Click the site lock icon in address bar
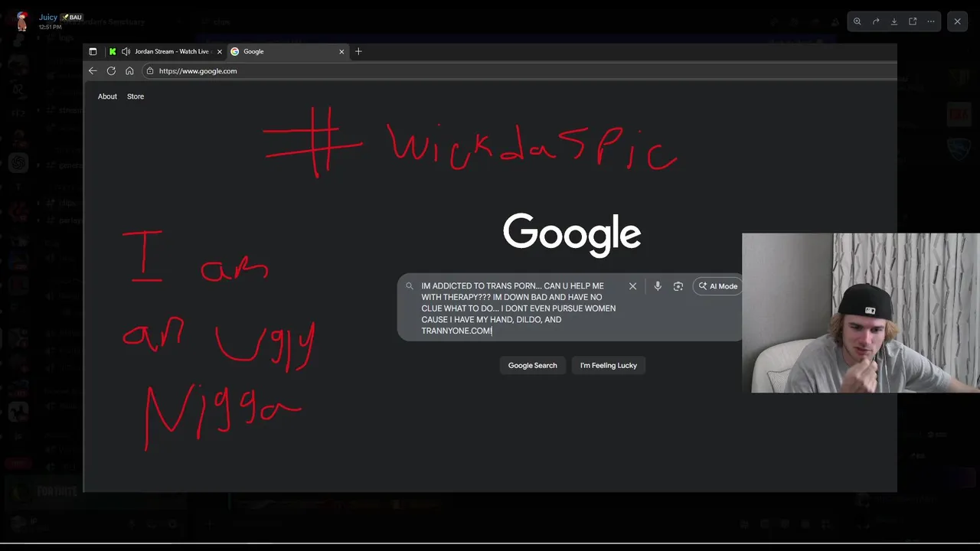 coord(149,70)
